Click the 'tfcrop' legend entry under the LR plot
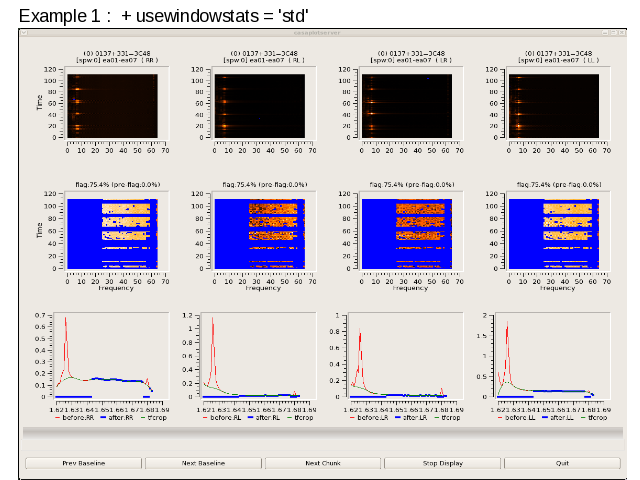The image size is (640, 480). [447, 418]
